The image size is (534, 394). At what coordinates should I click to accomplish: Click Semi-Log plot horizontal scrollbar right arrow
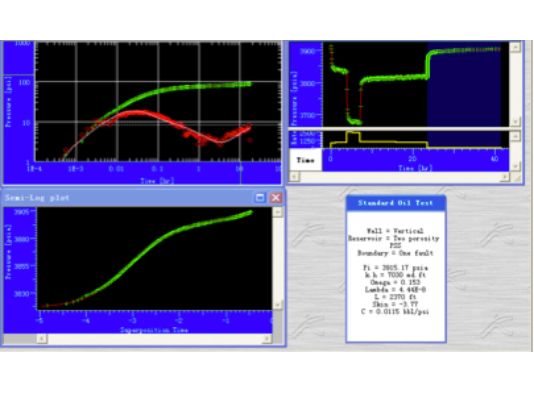267,338
